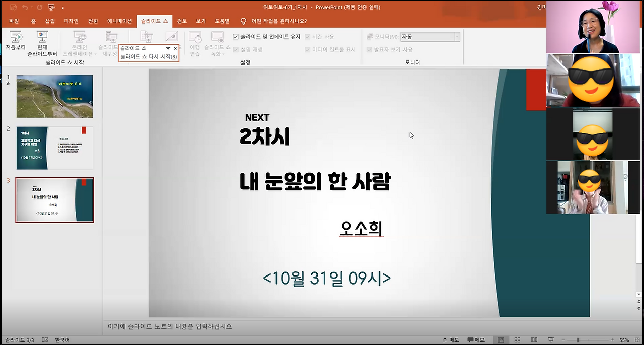The width and height of the screenshot is (644, 345).
Task: Select 슬라이드 쇼 다시 시작 command
Action: (x=148, y=55)
